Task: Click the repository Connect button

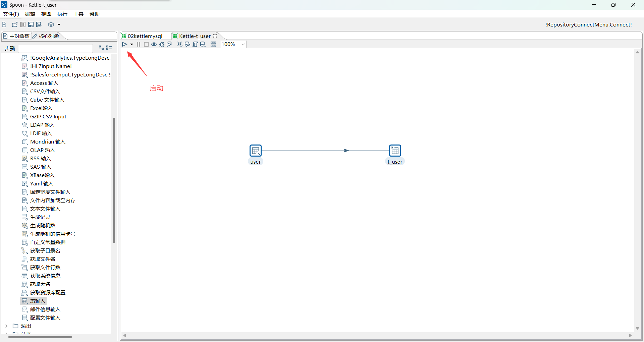Action: click(x=589, y=24)
